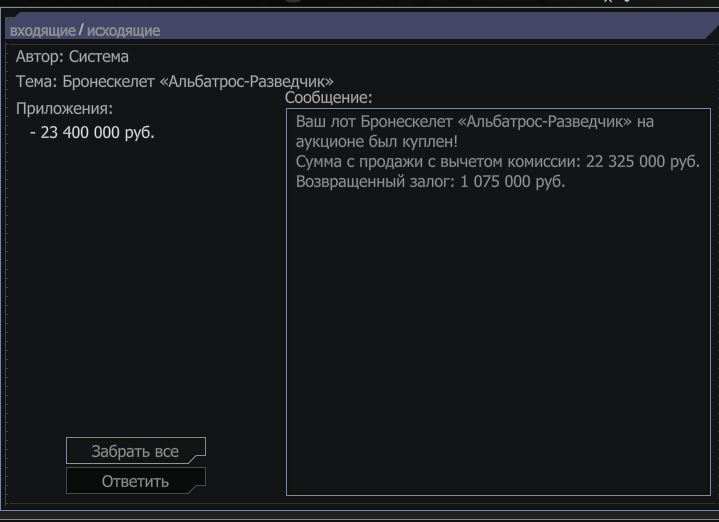Screen dimensions: 719x522
Task: Click the Автор: Система line
Action: 72,56
